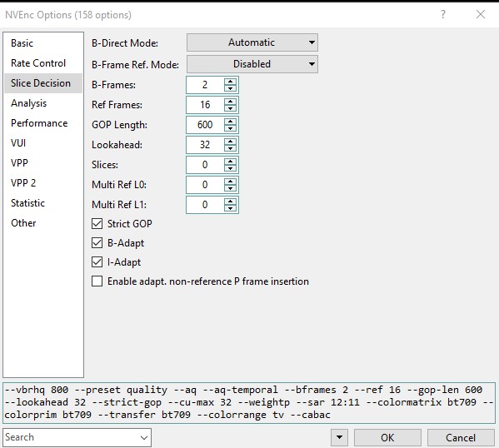Click the Ref Frames number field

pos(205,105)
